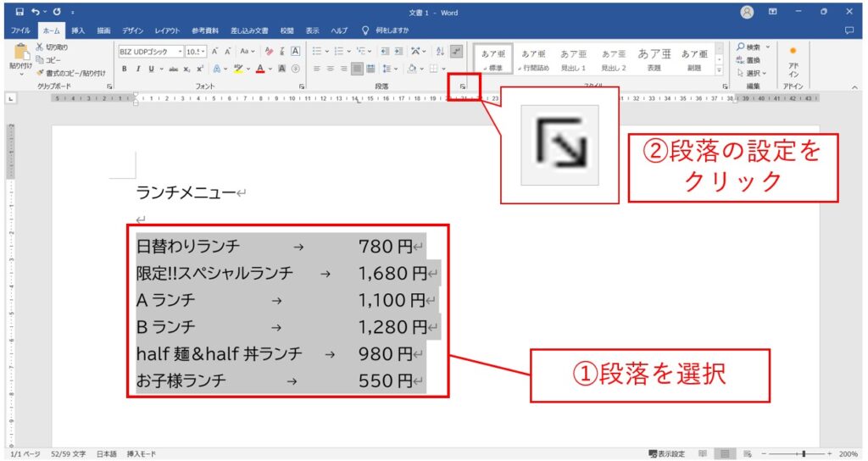Open the レイアウト (Layout) tab
Image resolution: width=868 pixels, height=461 pixels.
click(167, 31)
